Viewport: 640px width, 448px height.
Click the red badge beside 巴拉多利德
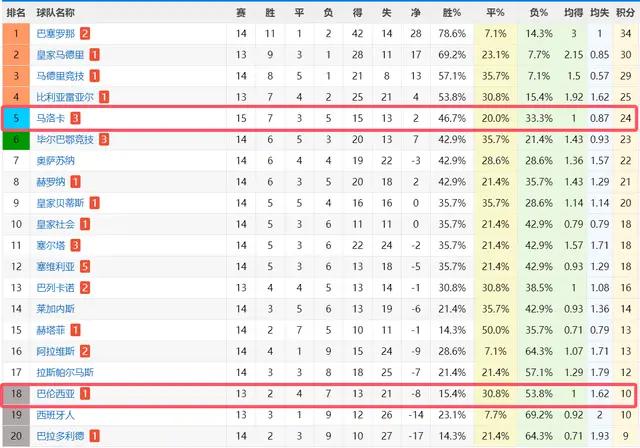(94, 436)
